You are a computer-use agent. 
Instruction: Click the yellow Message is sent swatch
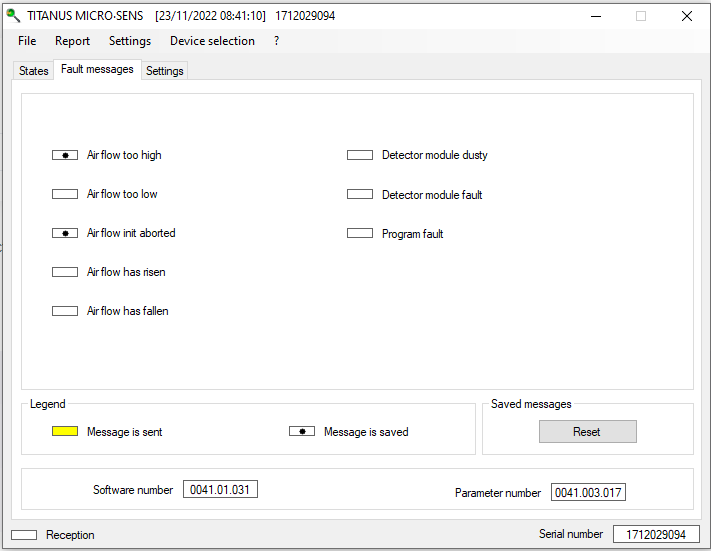65,431
